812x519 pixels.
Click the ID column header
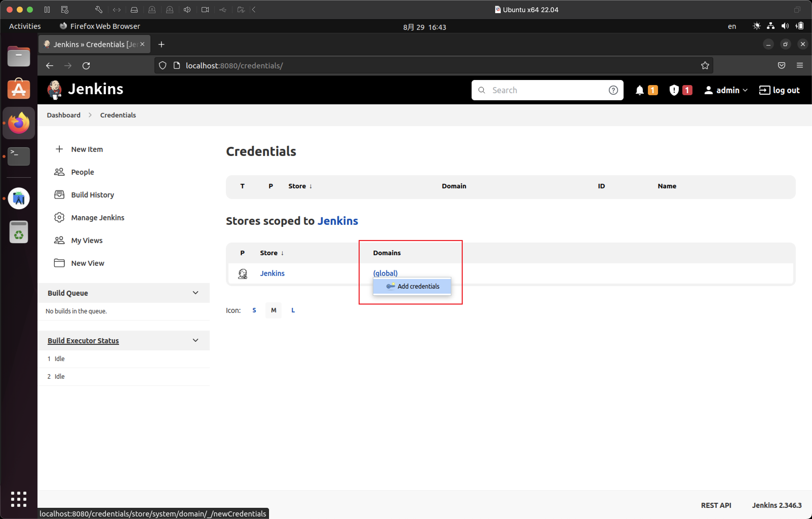pyautogui.click(x=601, y=186)
